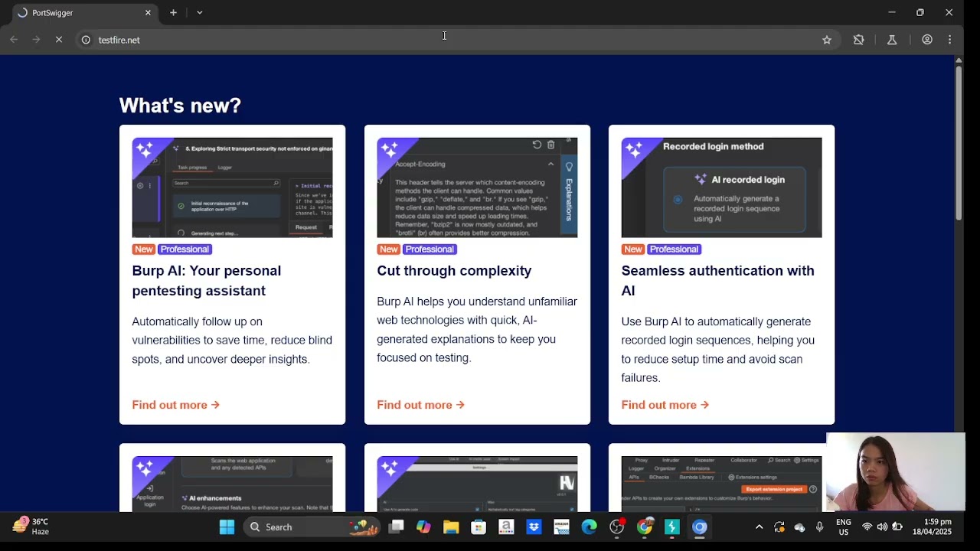Close the PortSwigger tab
Viewport: 980px width, 551px height.
(148, 12)
